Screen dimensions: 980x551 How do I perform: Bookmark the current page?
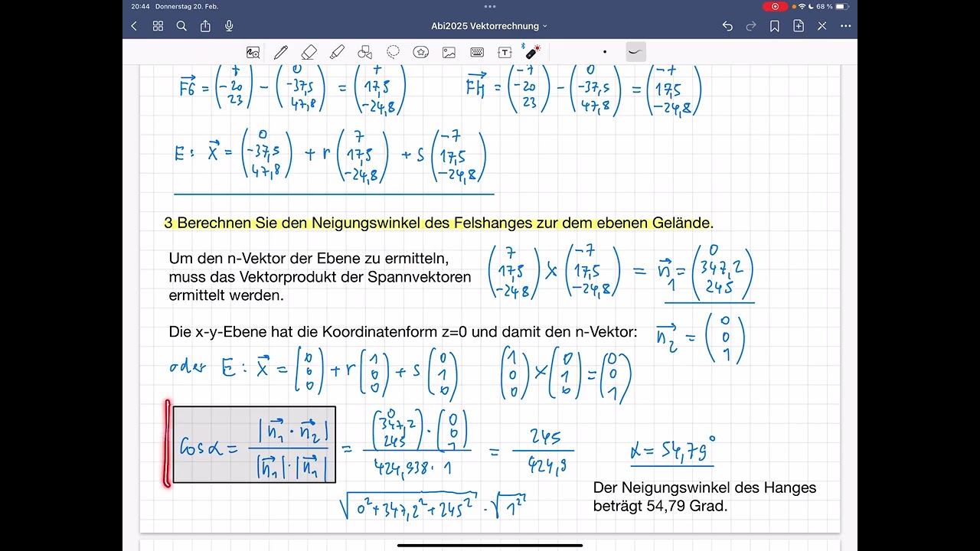pyautogui.click(x=775, y=26)
